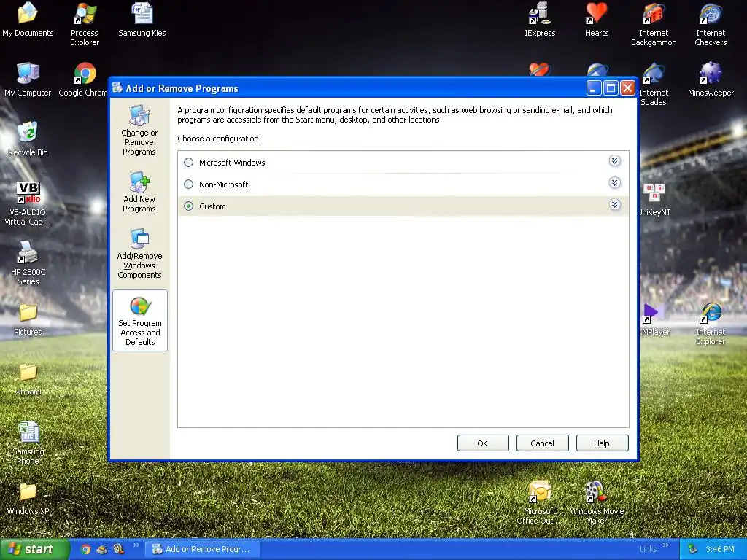Expand the Non-Microsoft configuration details
The height and width of the screenshot is (560, 747).
614,183
